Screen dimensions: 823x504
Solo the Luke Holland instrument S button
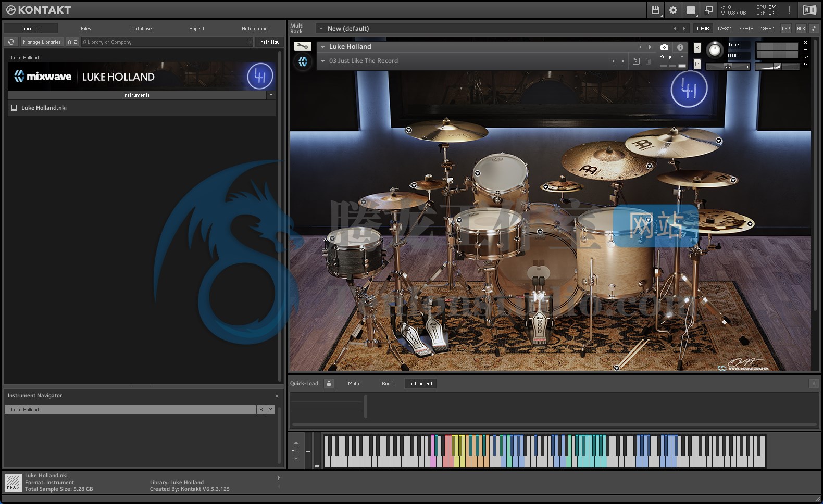(x=697, y=48)
